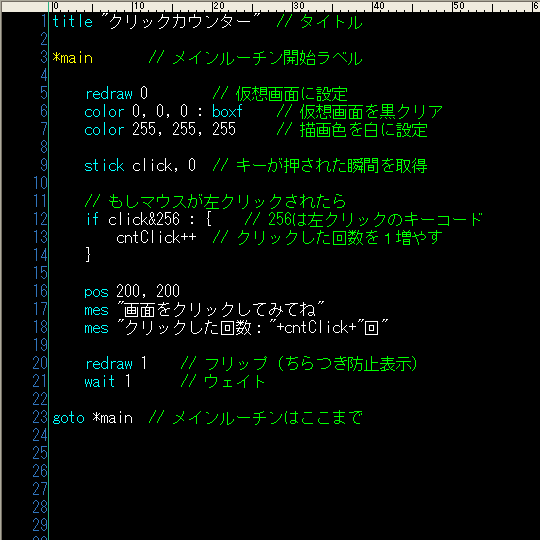
Task: Click 'redraw 1' on line 20
Action: (x=116, y=363)
